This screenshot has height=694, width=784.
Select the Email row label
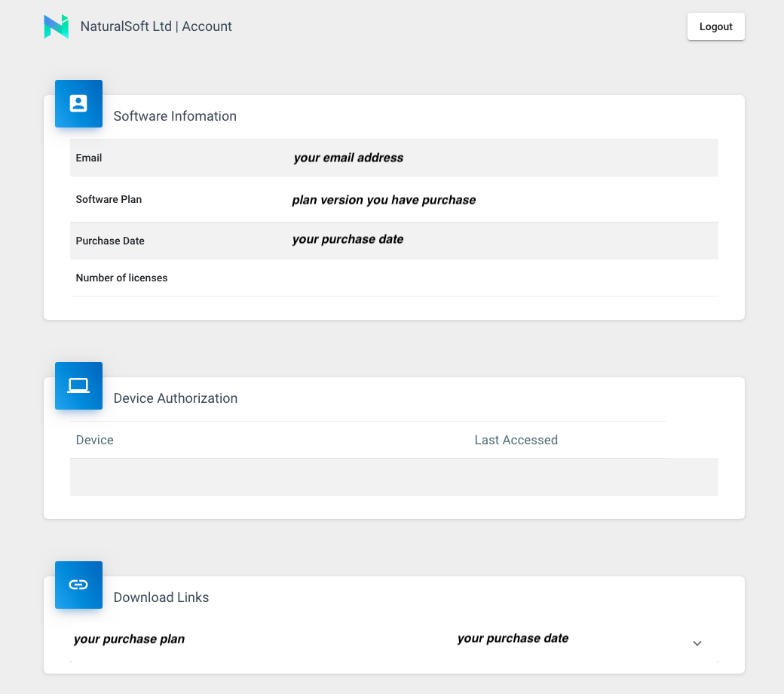(x=89, y=158)
